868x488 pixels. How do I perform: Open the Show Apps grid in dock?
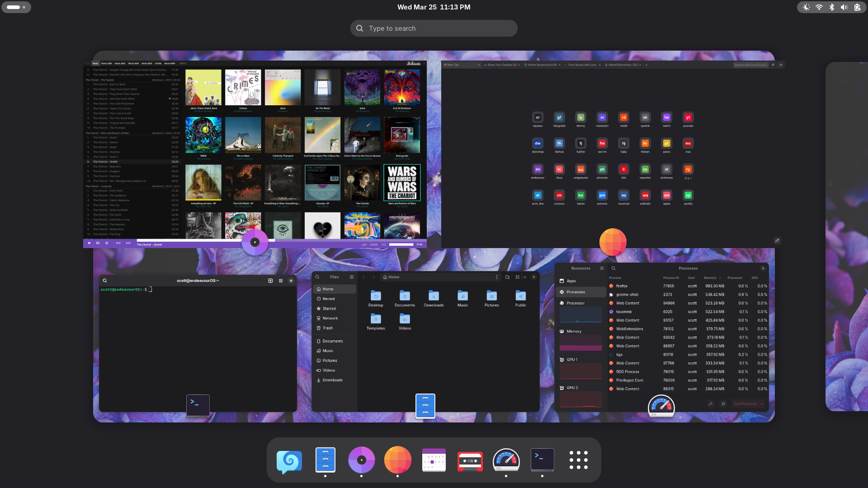[x=578, y=460]
